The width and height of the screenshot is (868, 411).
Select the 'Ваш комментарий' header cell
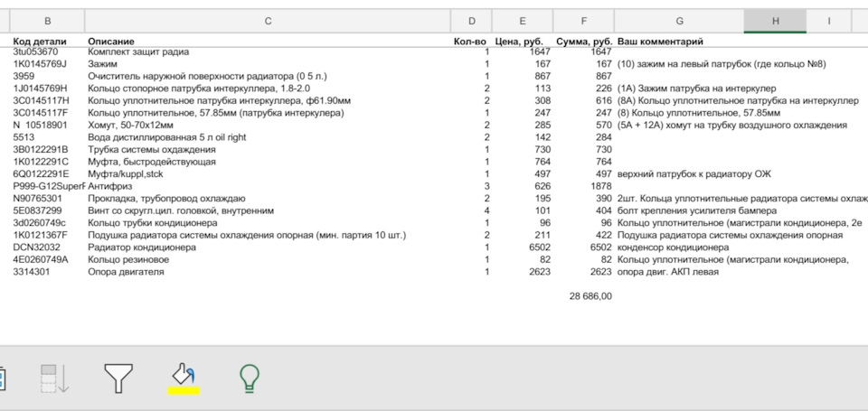click(x=660, y=42)
